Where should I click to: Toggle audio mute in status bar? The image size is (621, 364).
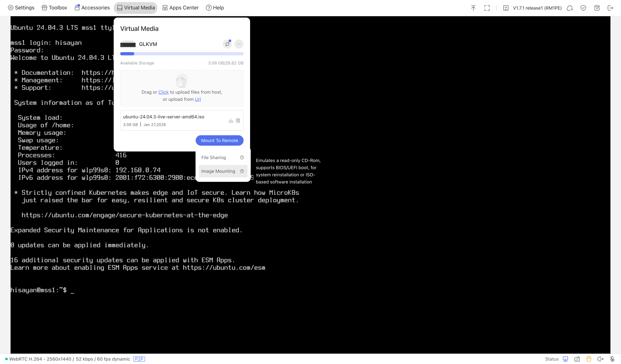[x=600, y=359]
